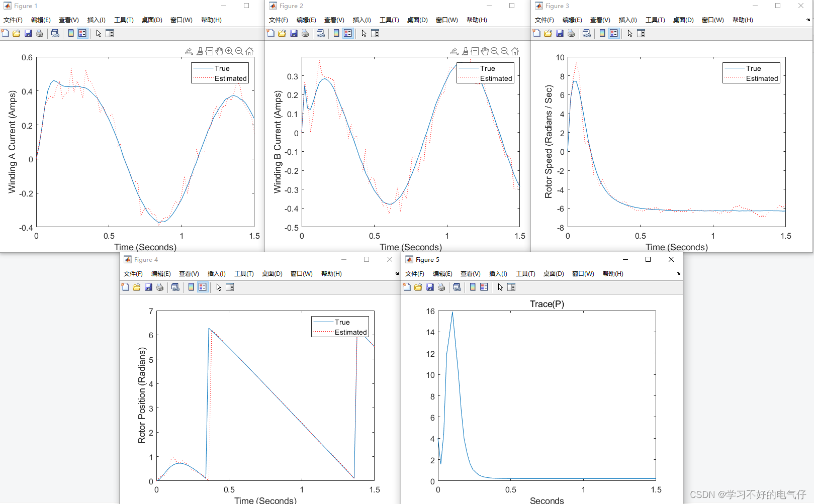This screenshot has height=504, width=814.
Task: Click Link Plot icon in Figure 1
Action: coord(55,33)
